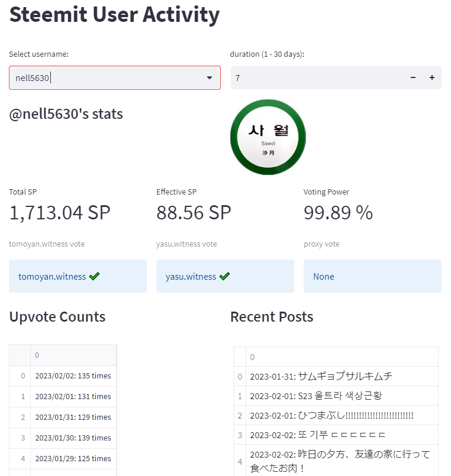The image size is (451, 476).
Task: Select upvote row 2023/02/01: 131 times
Action: pos(73,396)
